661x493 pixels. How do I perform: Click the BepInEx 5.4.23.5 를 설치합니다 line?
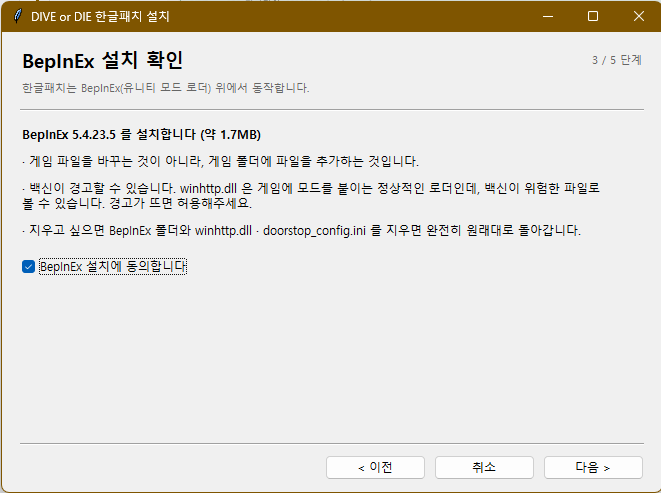142,135
